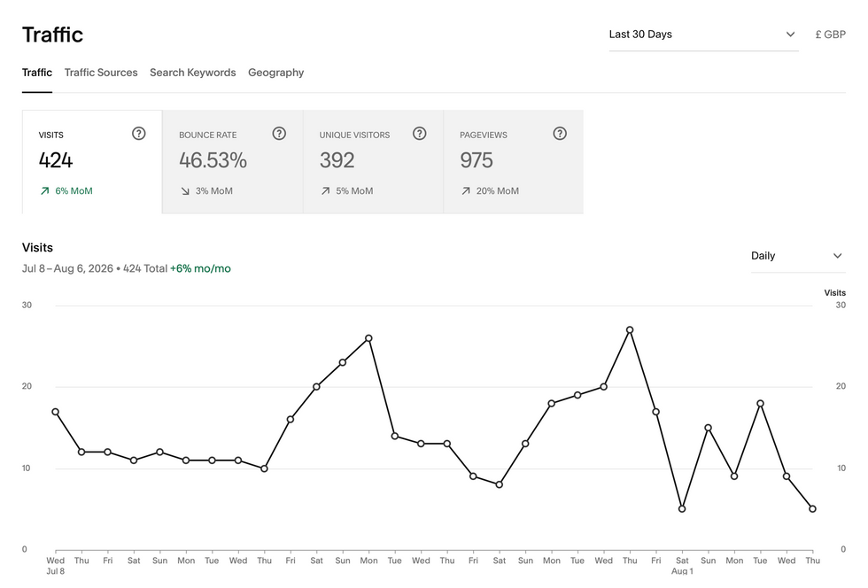Click the first data point on Wed Jul 8
Image resolution: width=868 pixels, height=588 pixels.
(55, 412)
